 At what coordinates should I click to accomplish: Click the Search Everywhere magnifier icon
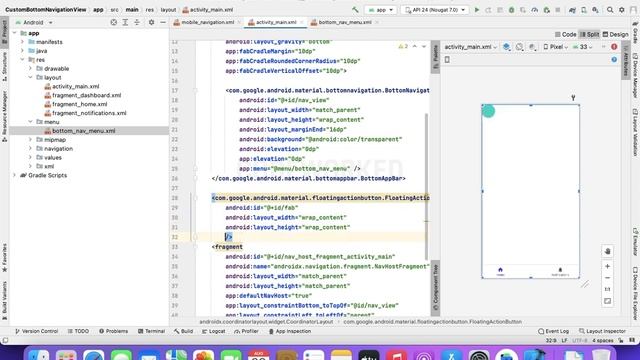point(610,10)
